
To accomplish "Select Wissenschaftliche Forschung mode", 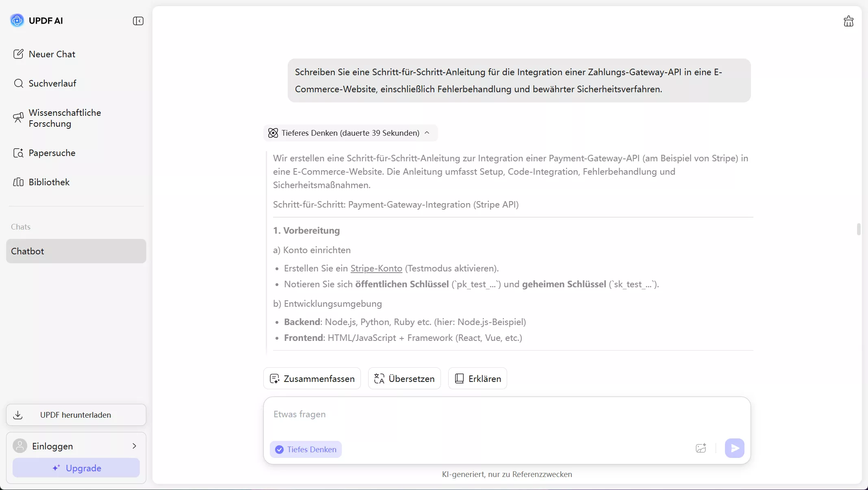I will [x=64, y=118].
